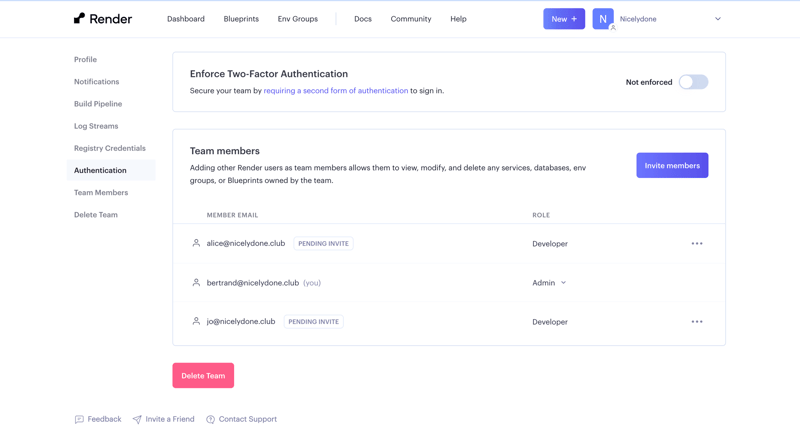
Task: Click the Pending Invite badge for jo
Action: click(314, 322)
